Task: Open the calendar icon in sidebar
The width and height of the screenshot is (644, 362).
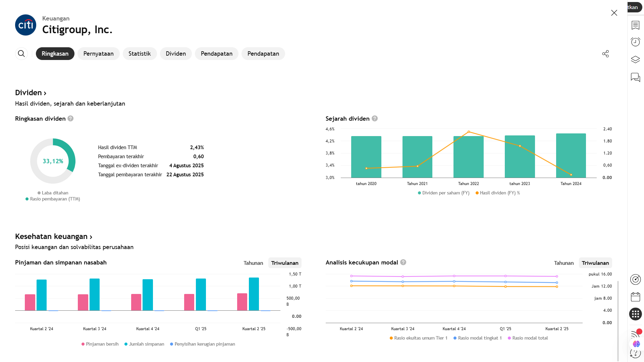Action: 635,297
